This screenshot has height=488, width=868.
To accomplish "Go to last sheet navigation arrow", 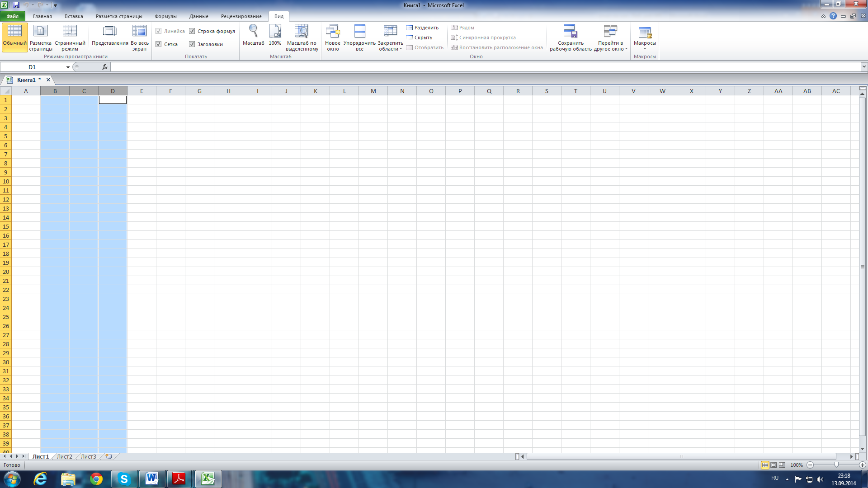I will coord(24,456).
